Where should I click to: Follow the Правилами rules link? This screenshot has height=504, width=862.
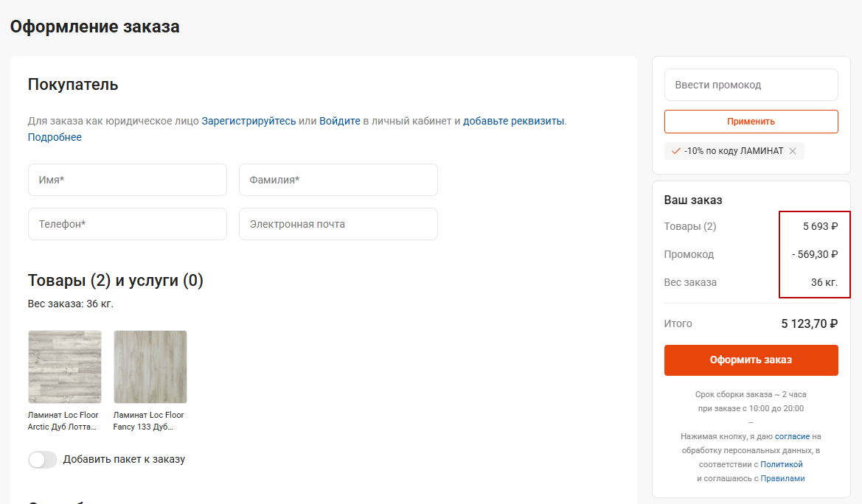coord(782,478)
